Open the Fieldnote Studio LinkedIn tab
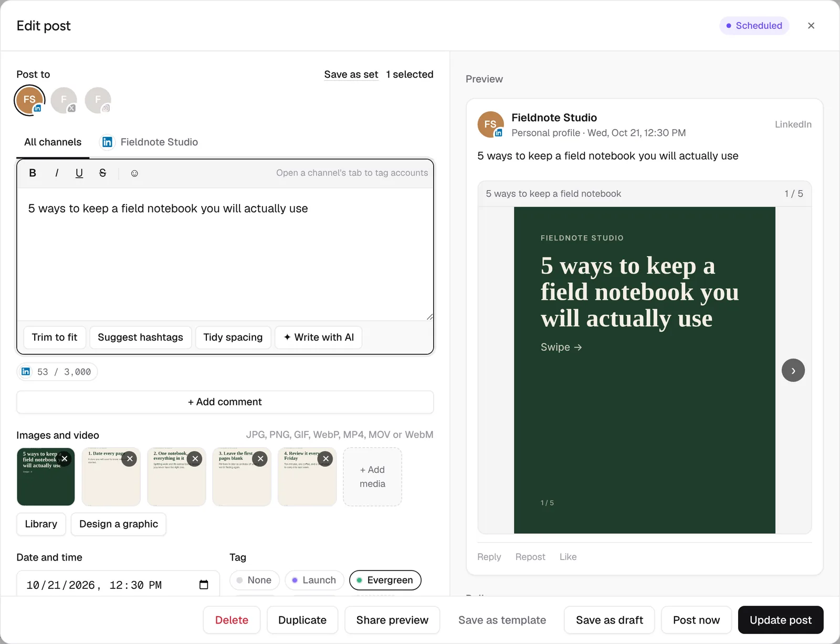This screenshot has width=840, height=644. [x=149, y=142]
